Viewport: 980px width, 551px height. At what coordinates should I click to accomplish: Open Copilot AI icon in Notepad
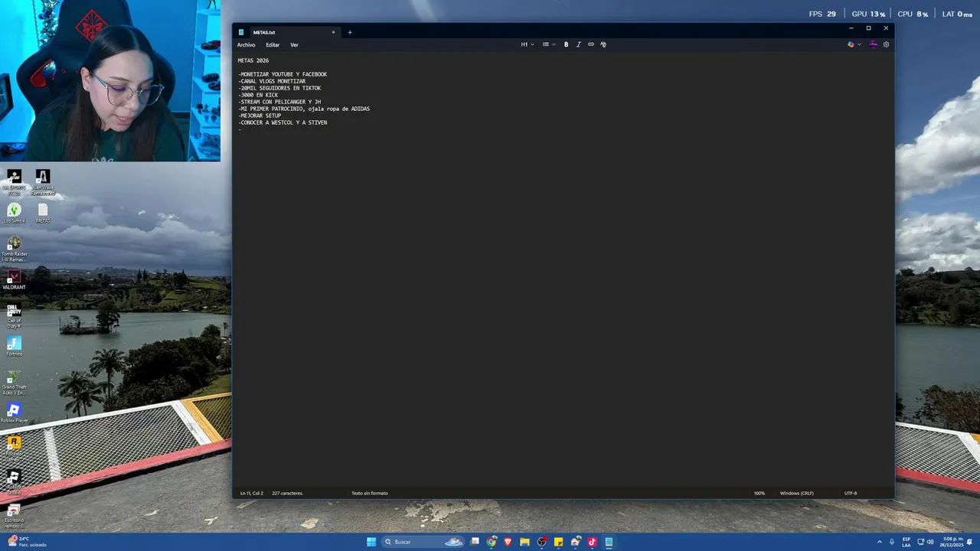[851, 44]
